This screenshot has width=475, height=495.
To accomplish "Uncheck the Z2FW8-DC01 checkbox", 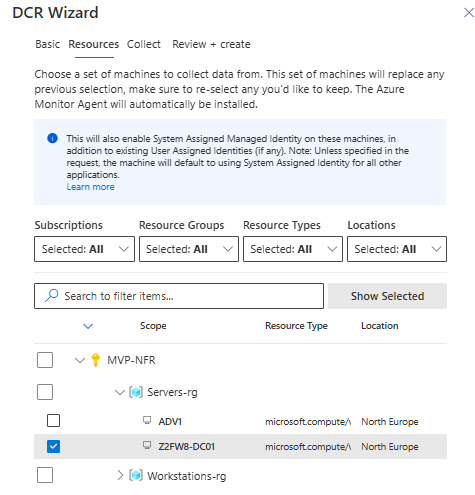I will pos(53,446).
